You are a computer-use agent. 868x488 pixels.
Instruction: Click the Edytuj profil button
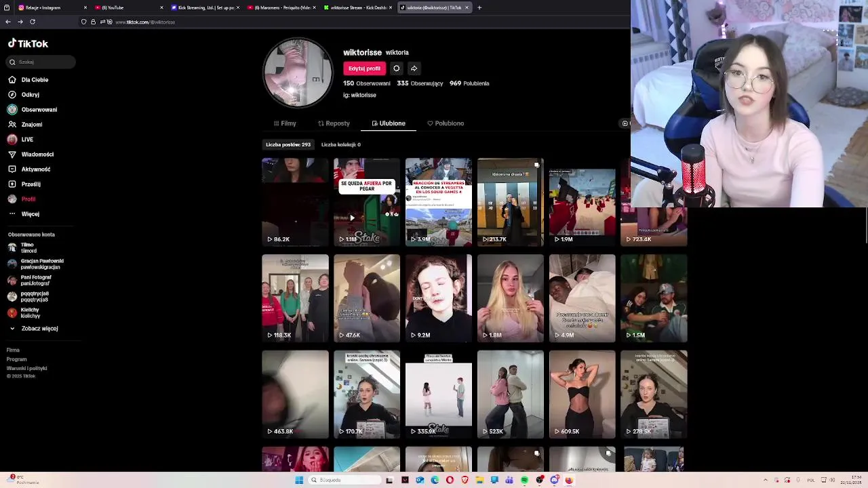[364, 68]
